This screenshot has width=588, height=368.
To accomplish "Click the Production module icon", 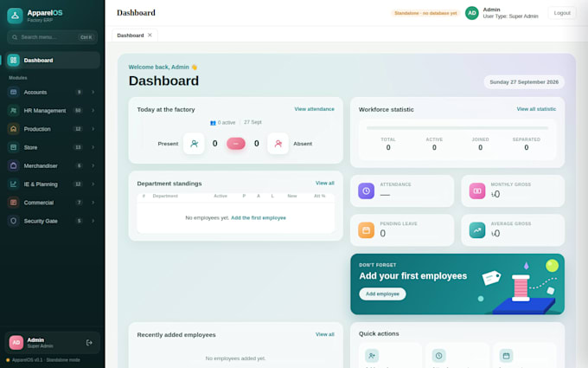I will [14, 129].
